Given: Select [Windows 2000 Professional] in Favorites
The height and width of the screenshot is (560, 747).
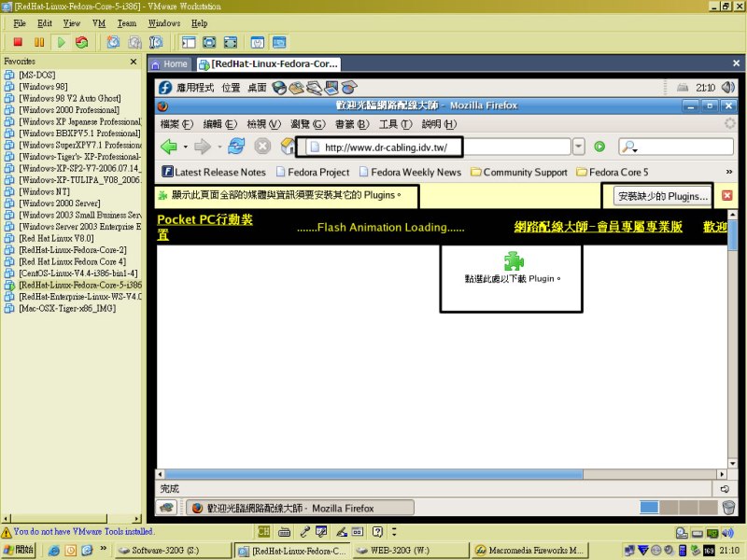Looking at the screenshot, I should 68,109.
